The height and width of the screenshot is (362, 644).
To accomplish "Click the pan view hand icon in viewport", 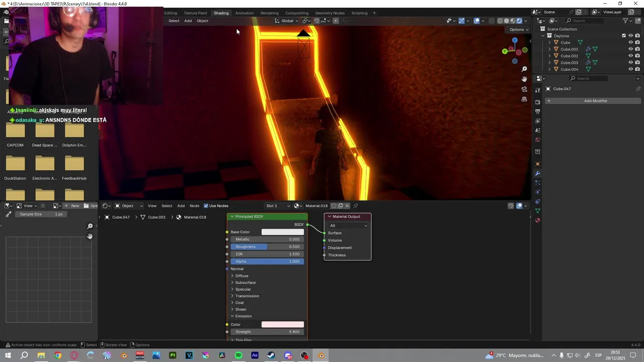I will click(524, 79).
